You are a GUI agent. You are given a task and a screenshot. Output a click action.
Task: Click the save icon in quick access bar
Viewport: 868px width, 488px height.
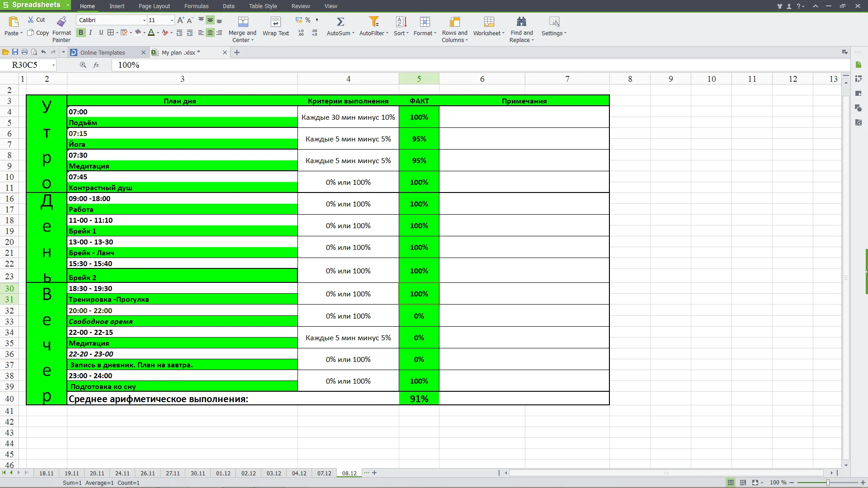pyautogui.click(x=15, y=52)
